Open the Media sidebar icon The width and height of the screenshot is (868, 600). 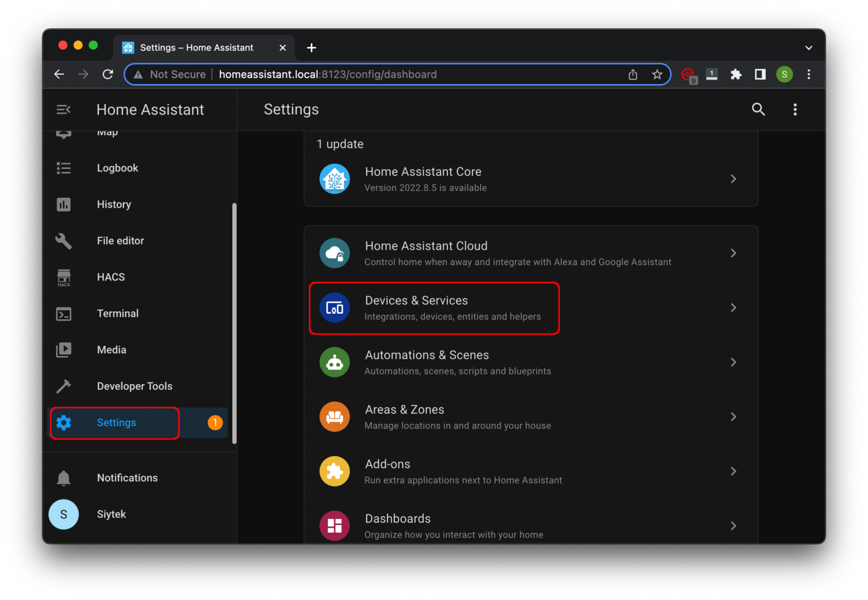(63, 350)
